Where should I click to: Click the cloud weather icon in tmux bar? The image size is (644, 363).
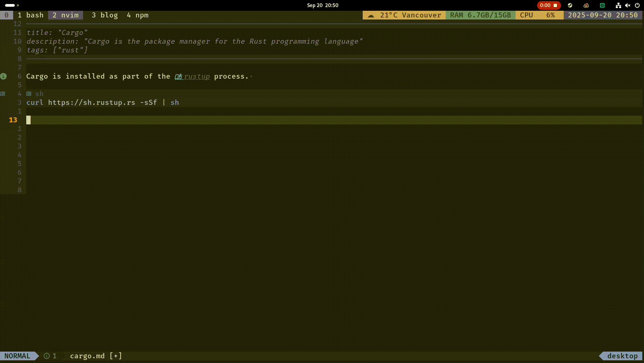[x=371, y=15]
